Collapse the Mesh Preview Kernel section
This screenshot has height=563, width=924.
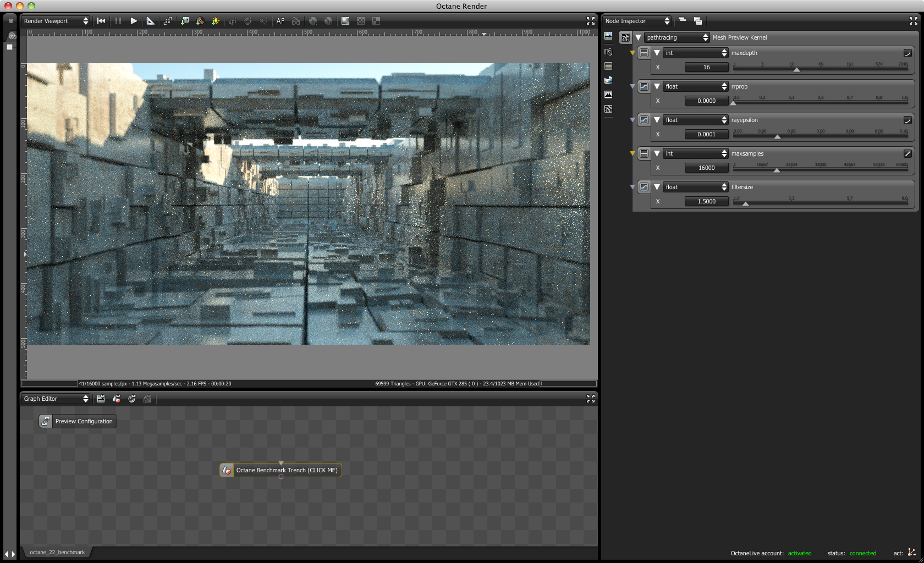pos(638,37)
